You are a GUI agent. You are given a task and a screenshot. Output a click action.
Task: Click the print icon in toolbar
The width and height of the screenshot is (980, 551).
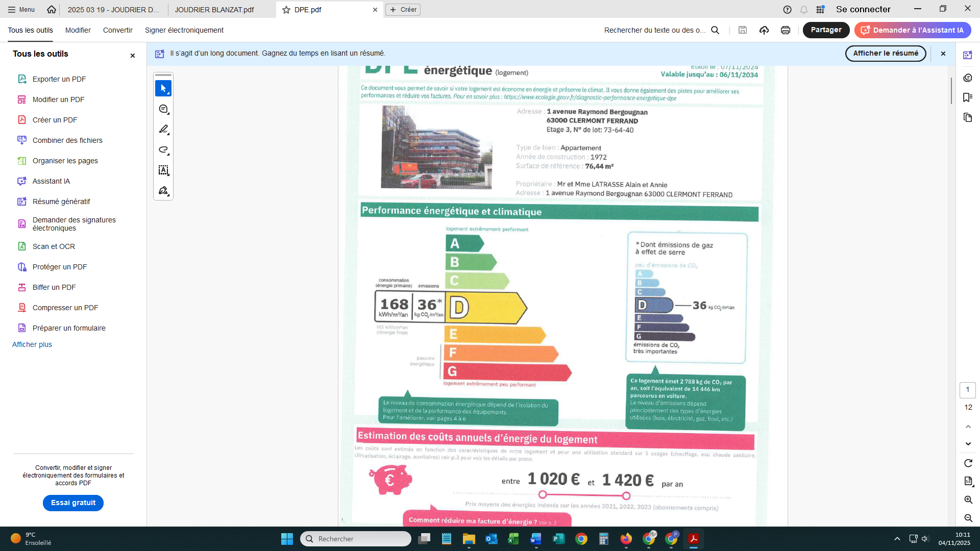click(x=785, y=30)
